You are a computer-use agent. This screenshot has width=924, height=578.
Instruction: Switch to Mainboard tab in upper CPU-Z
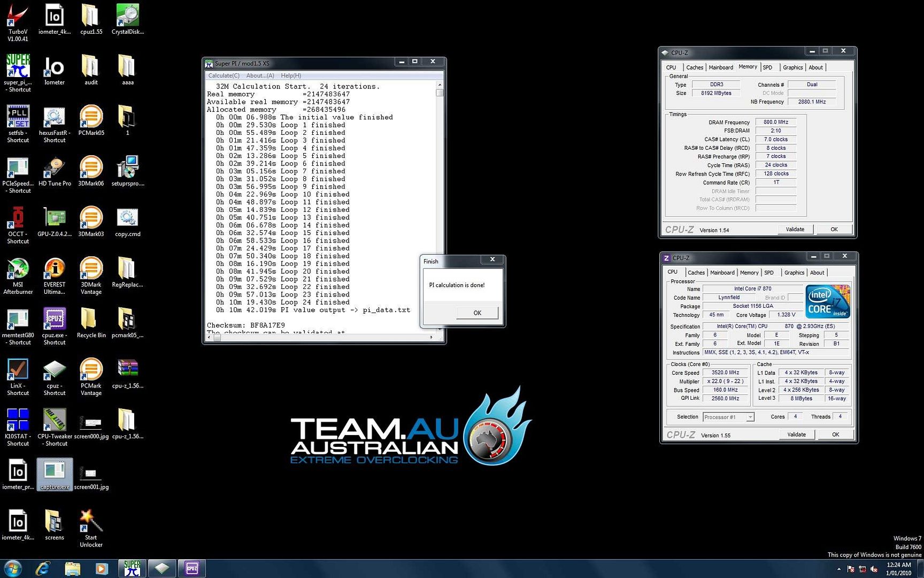coord(721,67)
